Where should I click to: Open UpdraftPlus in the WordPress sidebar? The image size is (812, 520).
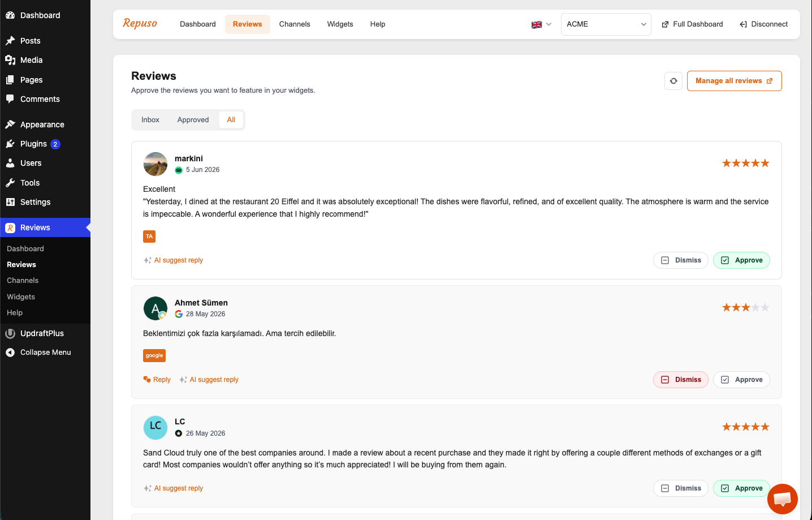[42, 333]
